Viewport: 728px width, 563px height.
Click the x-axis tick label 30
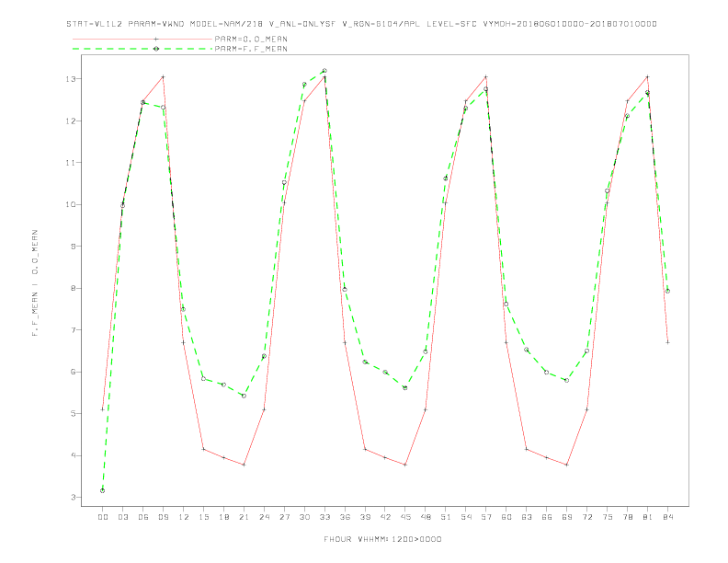304,517
